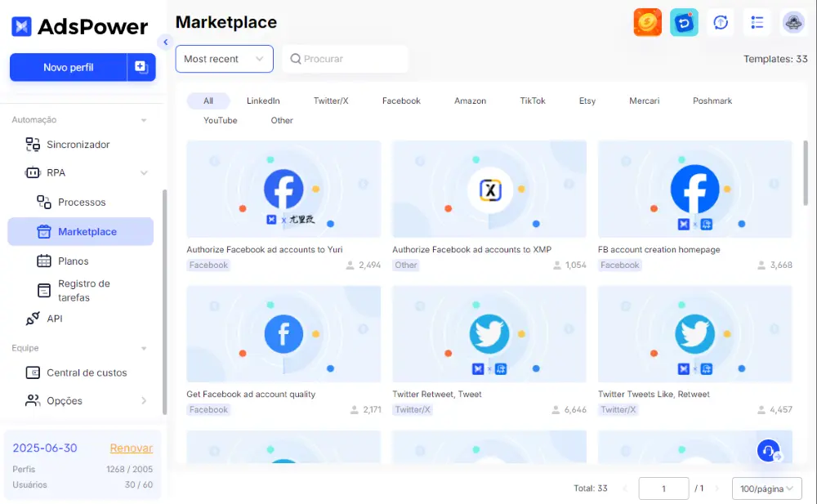
Task: Click the title "FB account creation homepage"
Action: click(659, 250)
